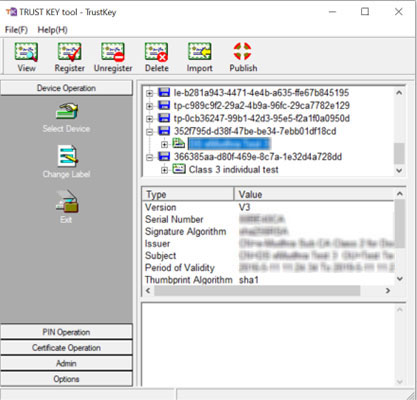The image size is (417, 400).
Task: Open the Options panel
Action: [x=66, y=379]
